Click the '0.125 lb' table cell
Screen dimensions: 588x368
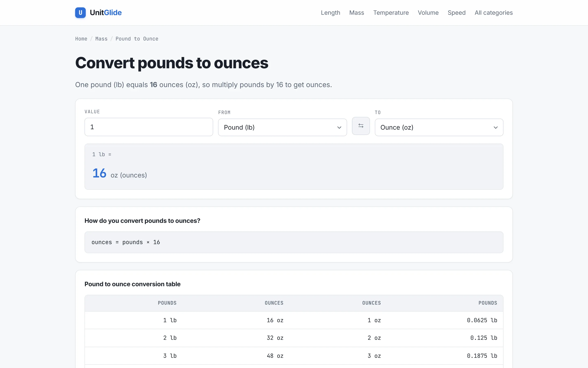484,338
